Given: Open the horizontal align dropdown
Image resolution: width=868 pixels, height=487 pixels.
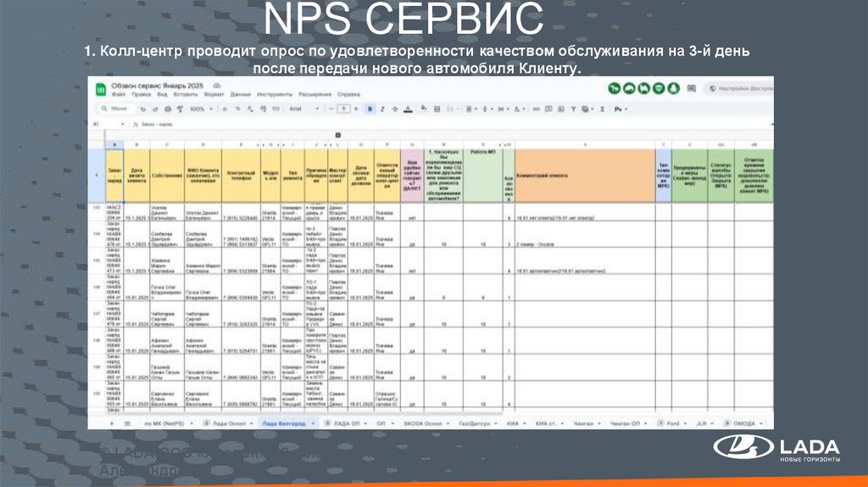Looking at the screenshot, I should [x=471, y=109].
